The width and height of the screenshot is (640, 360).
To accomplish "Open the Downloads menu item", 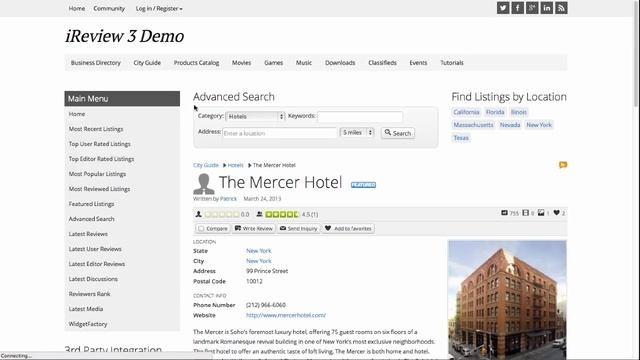I will click(340, 62).
